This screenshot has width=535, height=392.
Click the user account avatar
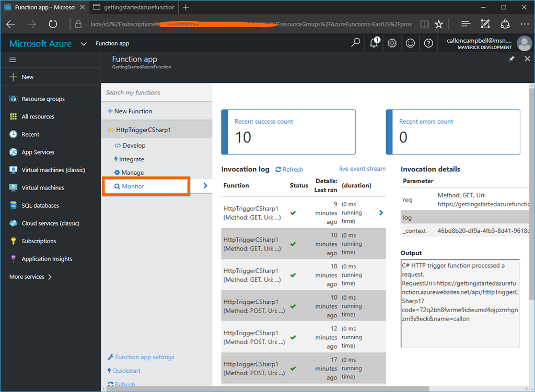[x=524, y=43]
